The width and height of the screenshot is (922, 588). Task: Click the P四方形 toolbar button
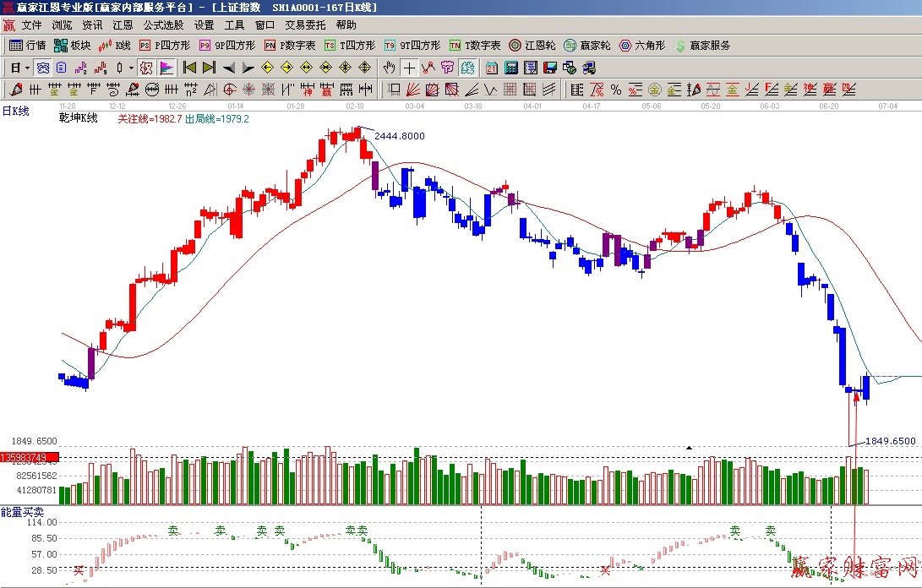tap(165, 46)
